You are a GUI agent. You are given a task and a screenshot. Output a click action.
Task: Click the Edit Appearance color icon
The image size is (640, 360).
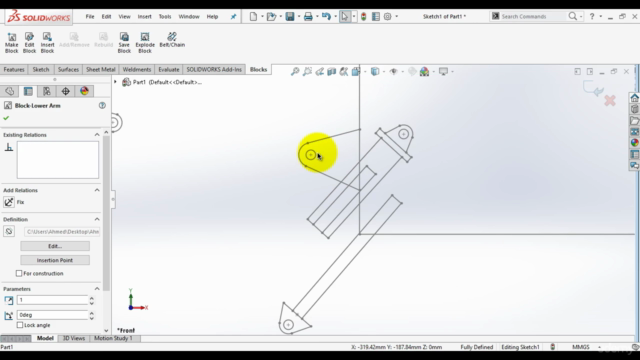[x=424, y=71]
